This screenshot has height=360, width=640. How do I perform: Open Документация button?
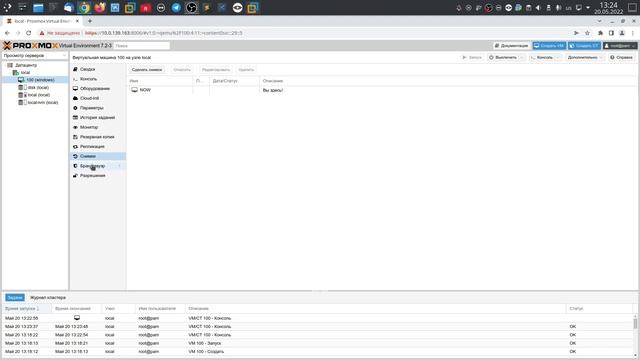coord(511,46)
